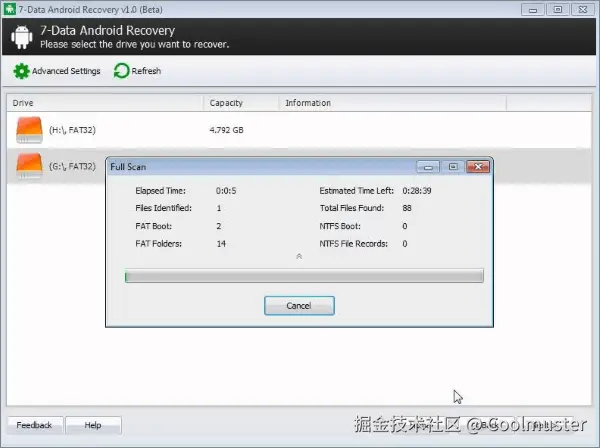Select the G:\ FAT32 drive icon

(29, 166)
